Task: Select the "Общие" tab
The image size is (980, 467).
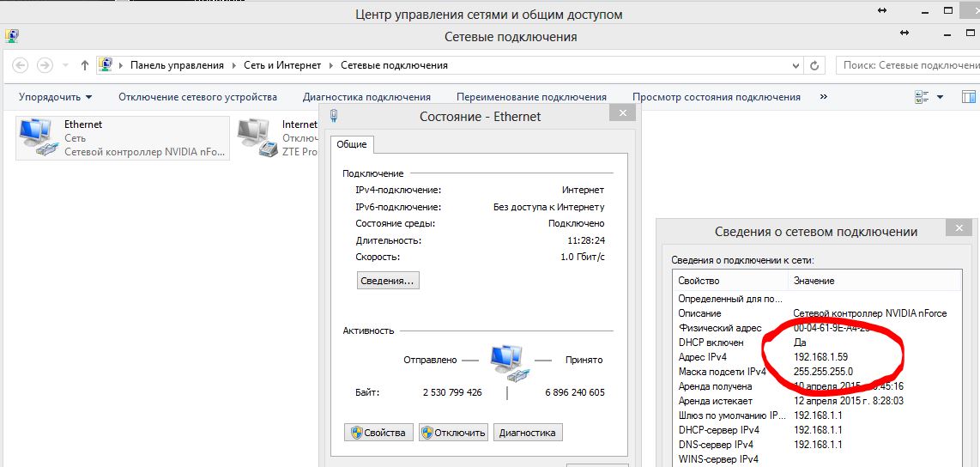Action: [352, 145]
